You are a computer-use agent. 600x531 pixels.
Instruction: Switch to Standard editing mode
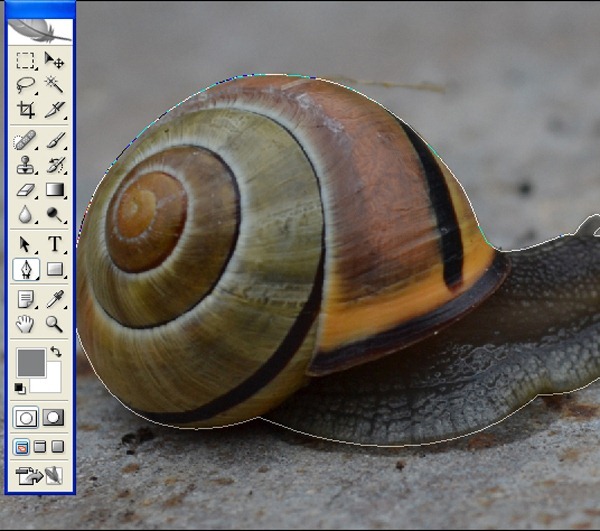(x=26, y=417)
